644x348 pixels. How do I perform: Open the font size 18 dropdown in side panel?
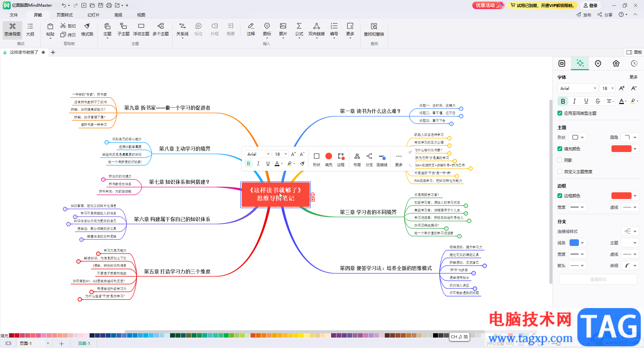click(607, 88)
